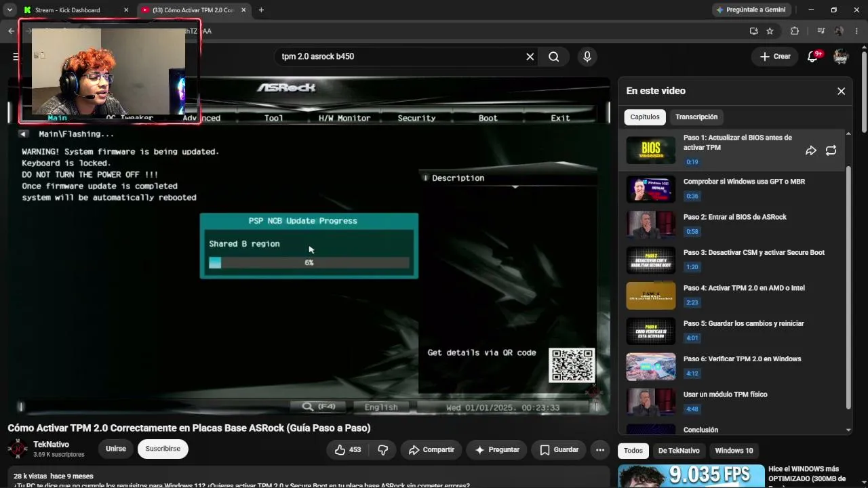
Task: Toggle loop for the Paso 1 chapter
Action: click(x=831, y=150)
